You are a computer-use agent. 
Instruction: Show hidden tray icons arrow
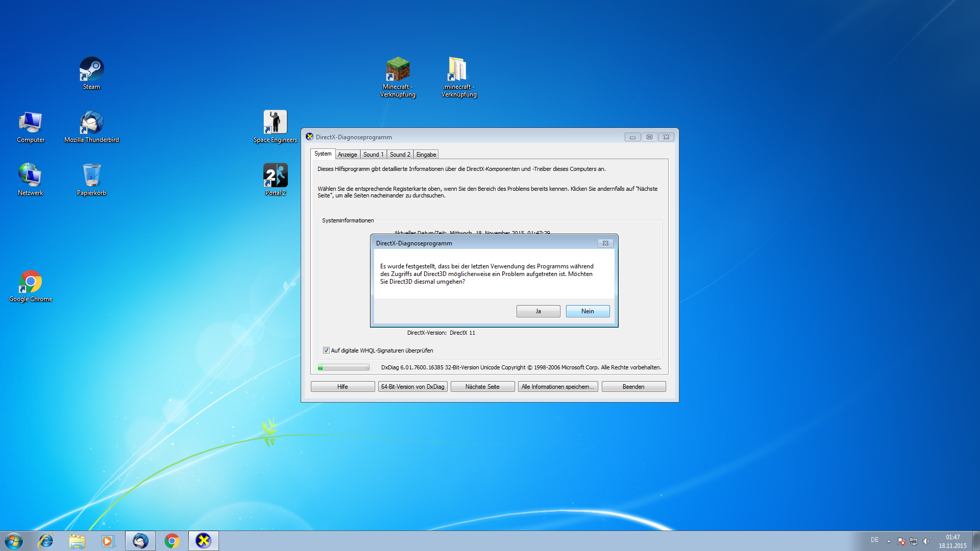click(889, 541)
